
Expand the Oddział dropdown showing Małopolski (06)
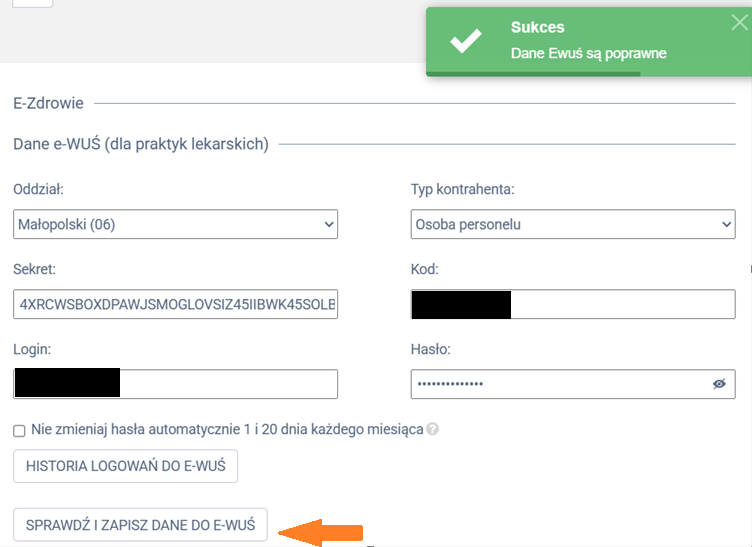pyautogui.click(x=176, y=225)
